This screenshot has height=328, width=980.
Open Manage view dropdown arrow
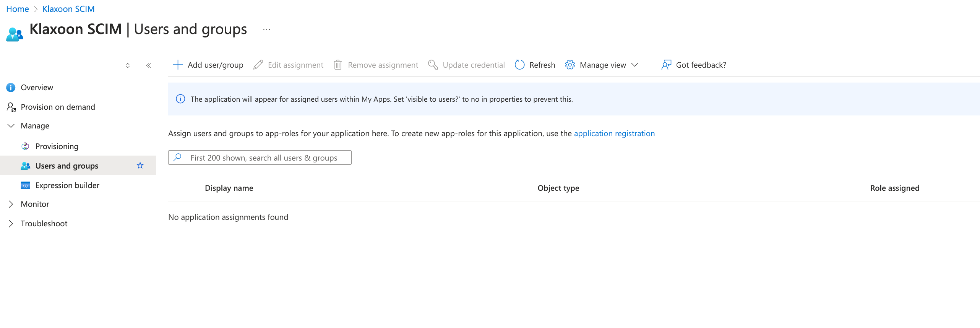pyautogui.click(x=635, y=65)
